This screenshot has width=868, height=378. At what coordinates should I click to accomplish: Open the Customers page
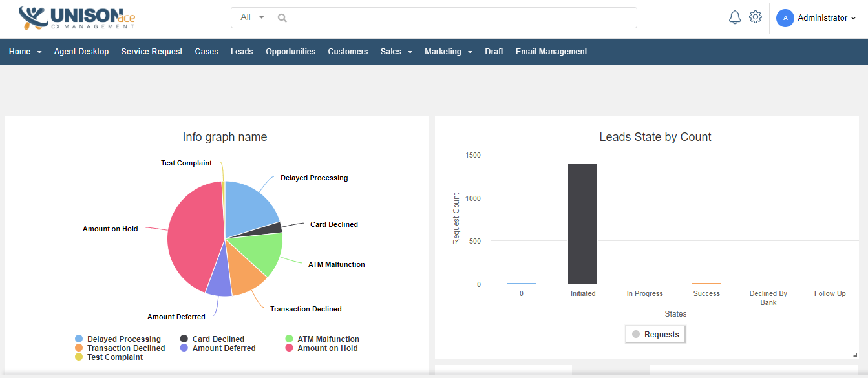348,51
